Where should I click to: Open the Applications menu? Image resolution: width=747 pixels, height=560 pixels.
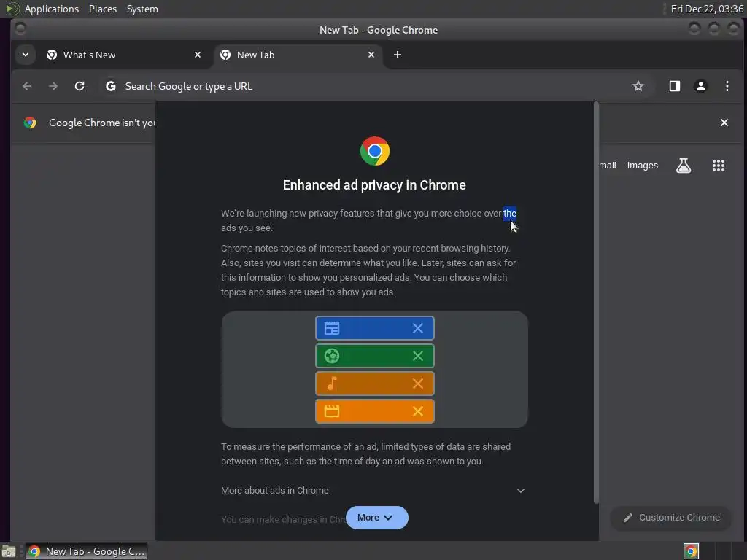[52, 9]
